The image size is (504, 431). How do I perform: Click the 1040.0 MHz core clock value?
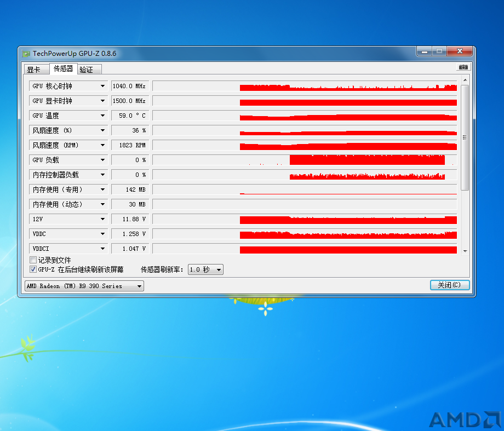click(x=130, y=86)
